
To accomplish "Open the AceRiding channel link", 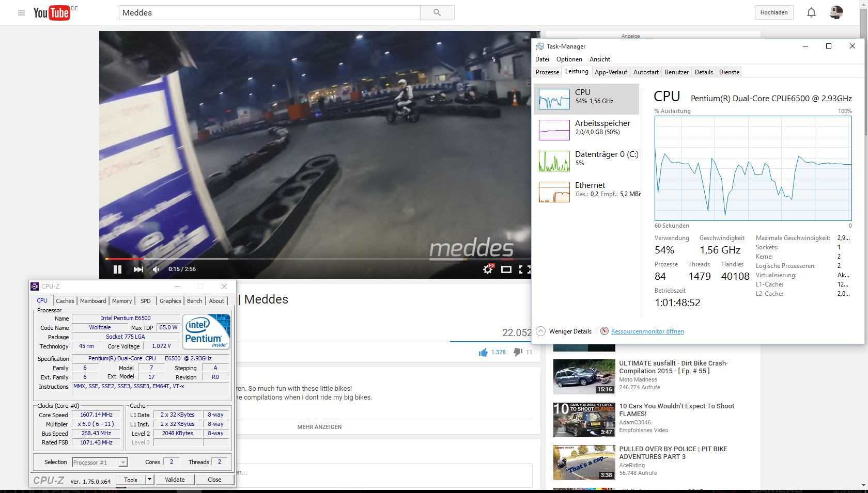I will pos(632,465).
